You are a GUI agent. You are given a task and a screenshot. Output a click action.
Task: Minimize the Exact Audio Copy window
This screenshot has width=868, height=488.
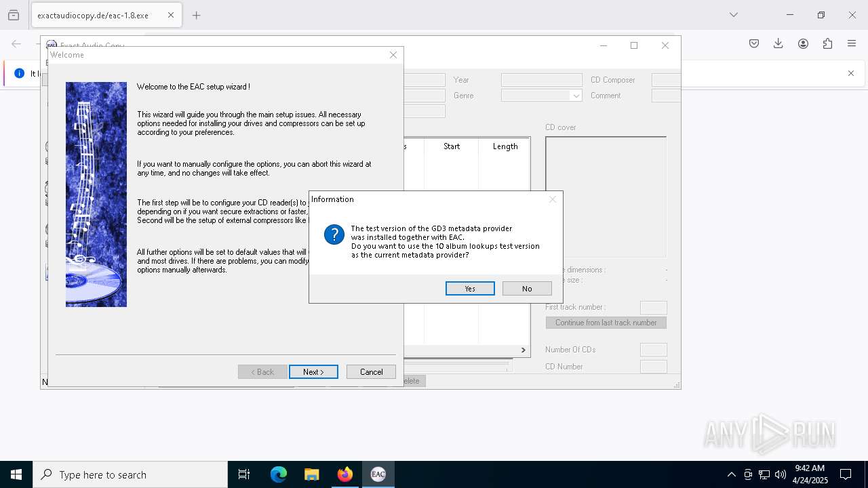604,45
